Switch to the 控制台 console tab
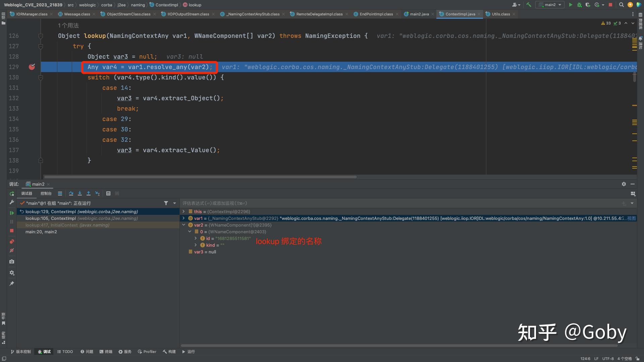The height and width of the screenshot is (362, 644). click(46, 193)
